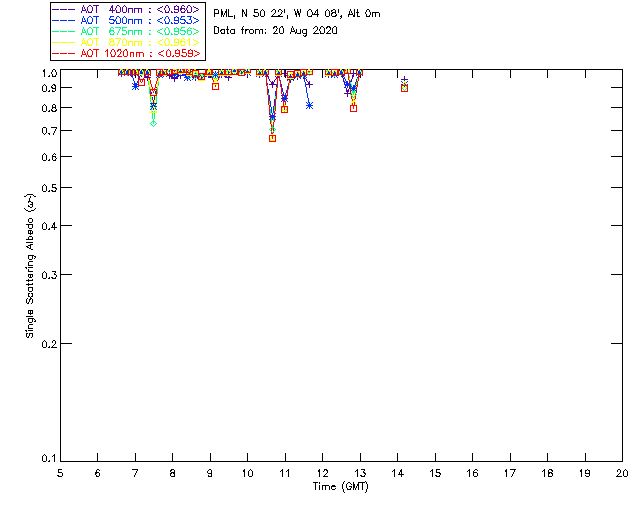Image resolution: width=640 pixels, height=512 pixels.
Task: Click the green diamond point near 7:30 at 0.73
Action: pyautogui.click(x=153, y=123)
